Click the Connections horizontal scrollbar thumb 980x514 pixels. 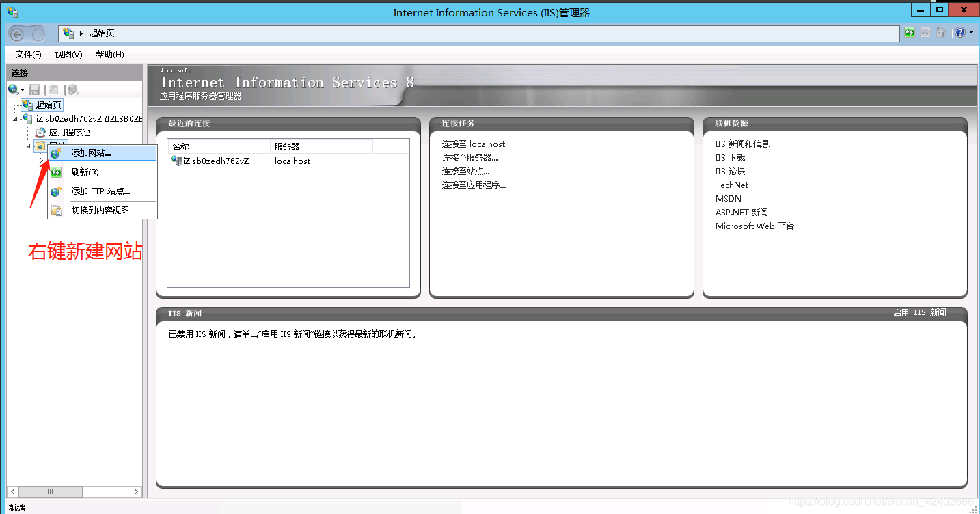(51, 491)
